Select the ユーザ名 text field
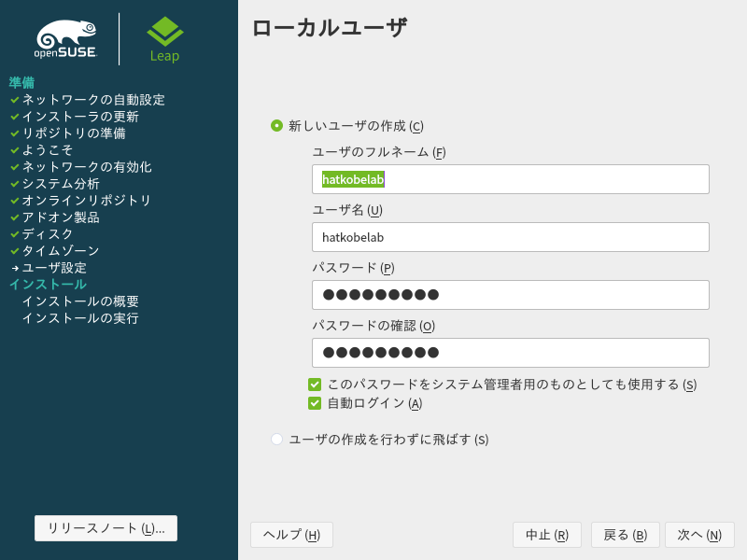This screenshot has width=747, height=560. click(x=511, y=237)
